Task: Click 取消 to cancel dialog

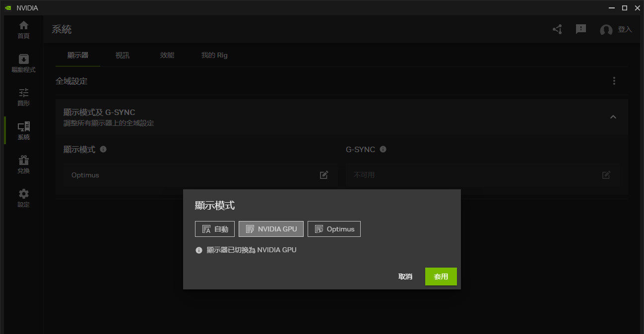Action: 405,277
